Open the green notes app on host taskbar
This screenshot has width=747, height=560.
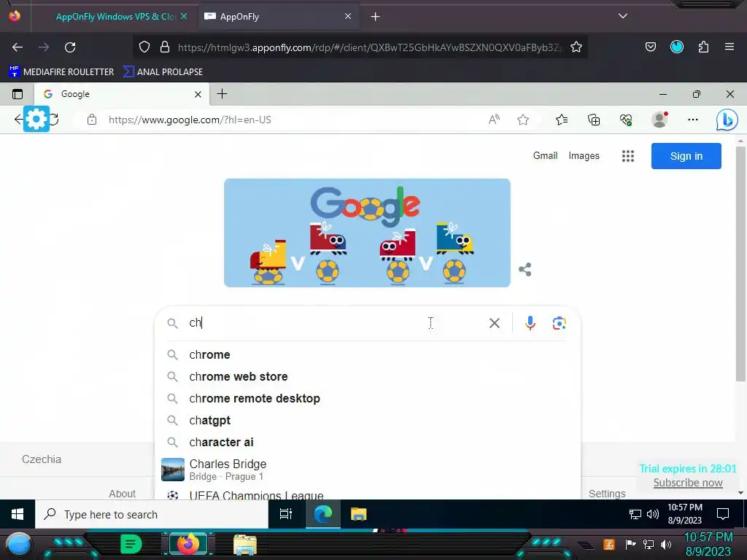point(131,544)
